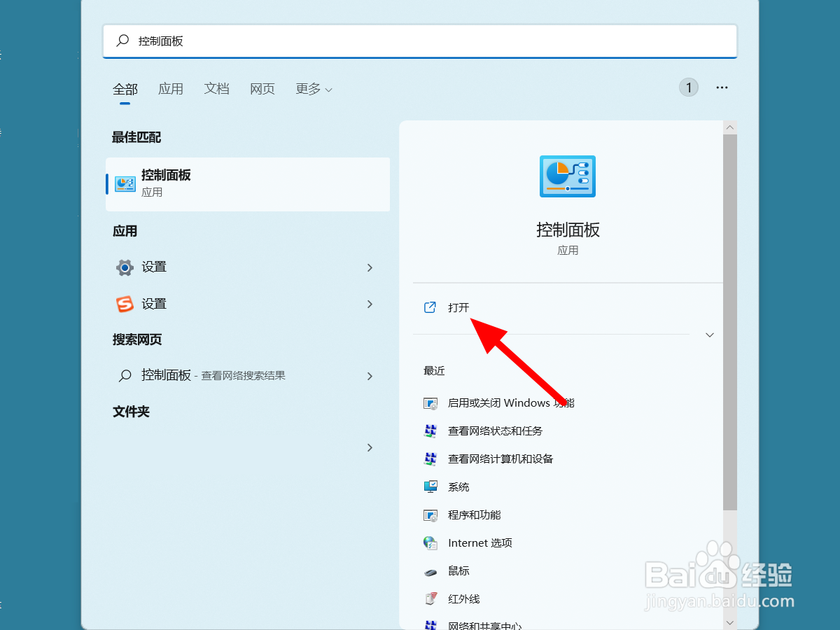Select 查看网络计算机和设备
This screenshot has width=840, height=630.
499,458
